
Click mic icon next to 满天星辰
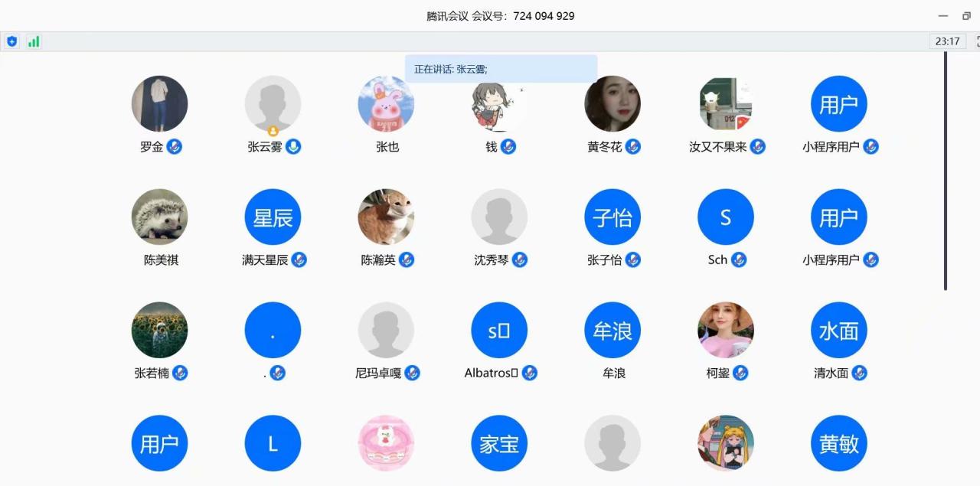pyautogui.click(x=299, y=259)
